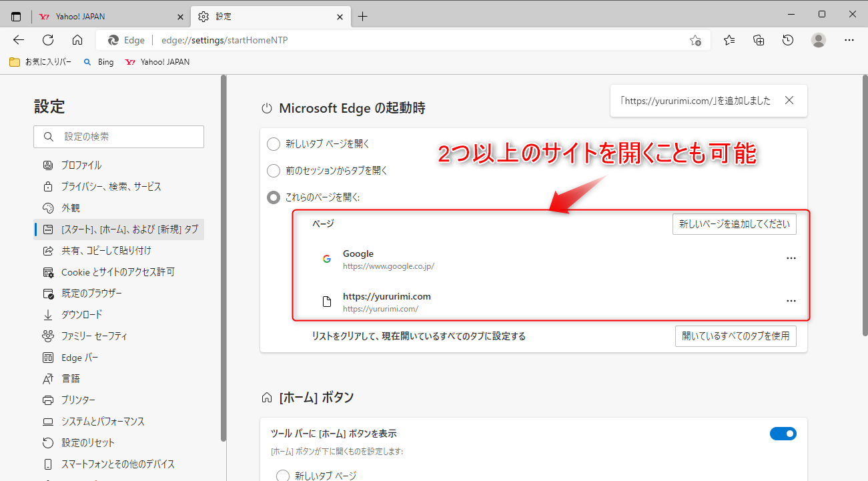Toggle the Home button display switch
The image size is (868, 481).
click(783, 434)
